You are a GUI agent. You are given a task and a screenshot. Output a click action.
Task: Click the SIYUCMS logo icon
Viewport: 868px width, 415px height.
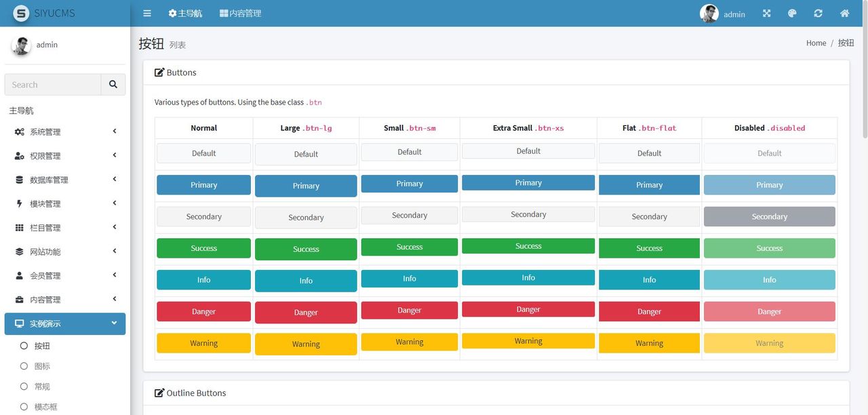22,14
